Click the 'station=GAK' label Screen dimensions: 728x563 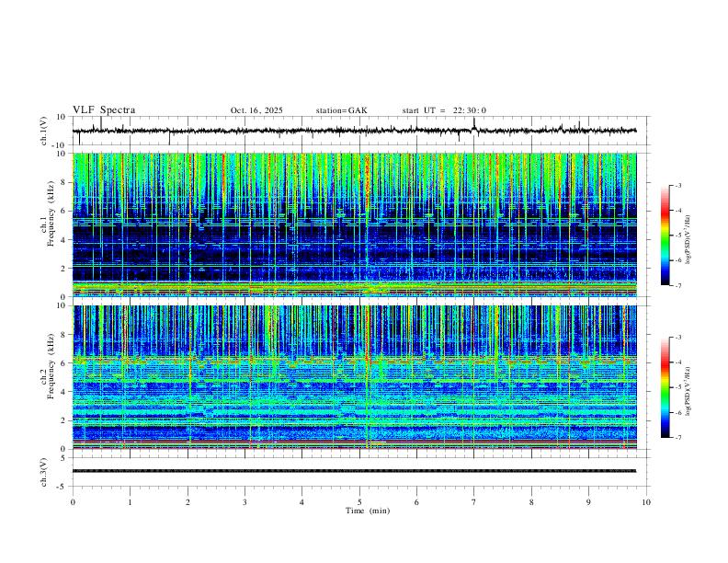pyautogui.click(x=341, y=110)
